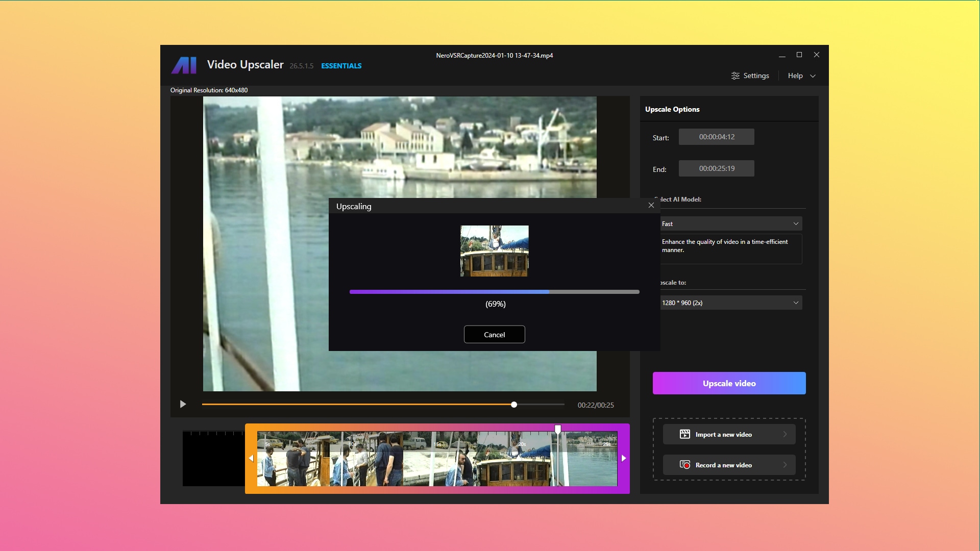Click the Record a new video icon

pos(685,465)
